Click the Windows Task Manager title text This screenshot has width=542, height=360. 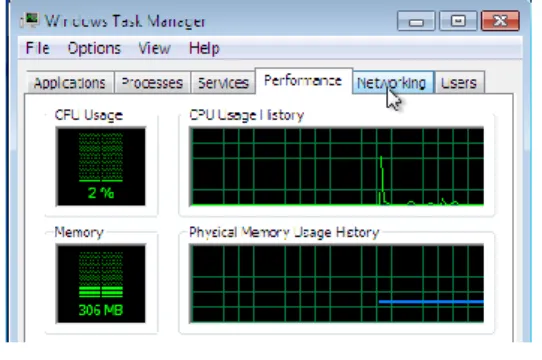(x=125, y=21)
